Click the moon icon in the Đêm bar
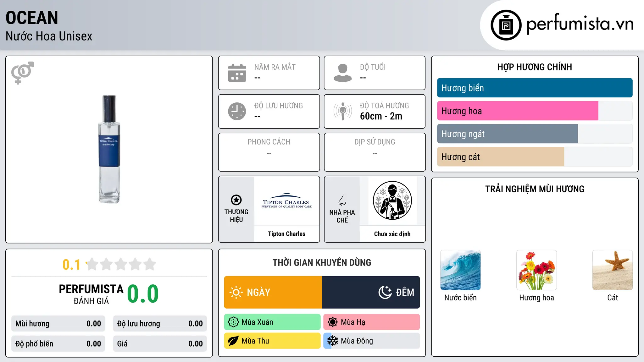The width and height of the screenshot is (644, 362). 385,292
